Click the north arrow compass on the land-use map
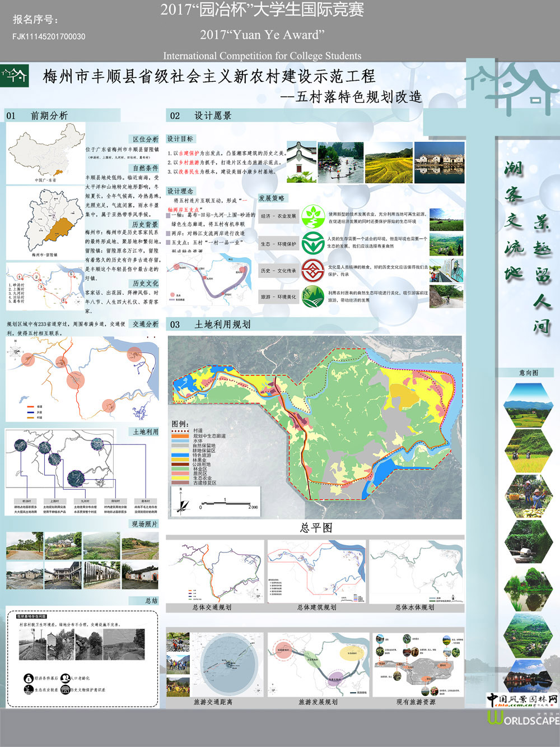The image size is (560, 747). pos(182,502)
